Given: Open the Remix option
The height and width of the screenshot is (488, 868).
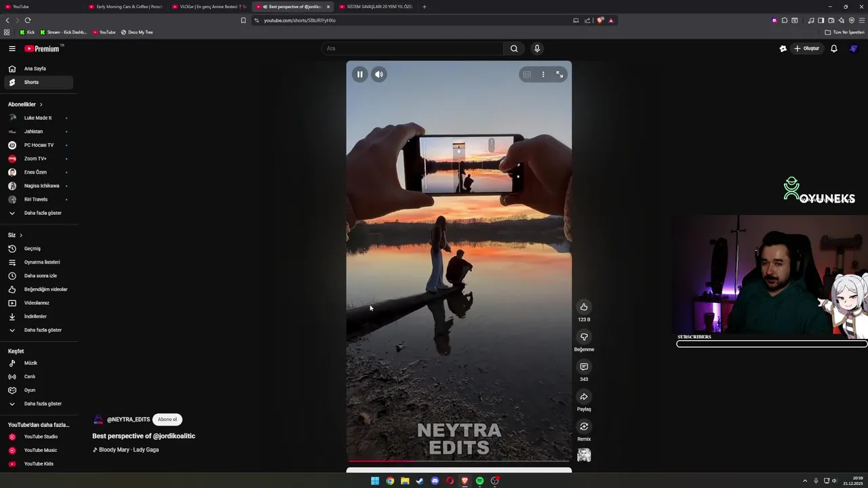Looking at the screenshot, I should coord(584,426).
